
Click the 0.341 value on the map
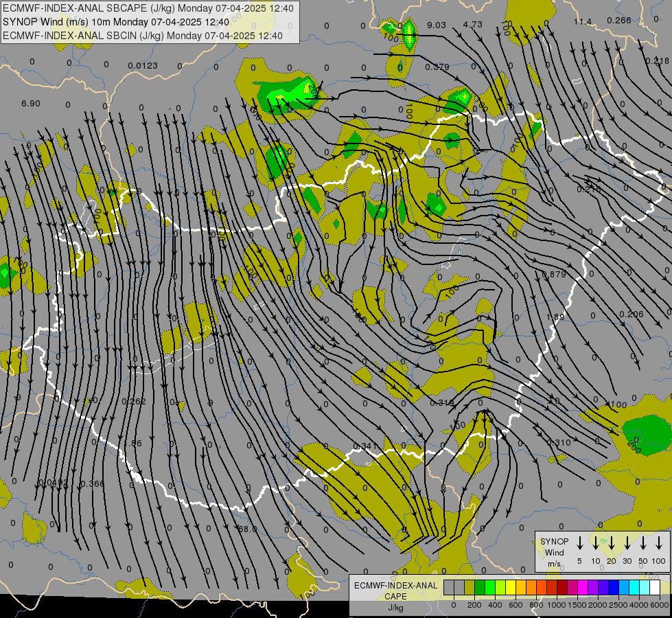(x=364, y=446)
